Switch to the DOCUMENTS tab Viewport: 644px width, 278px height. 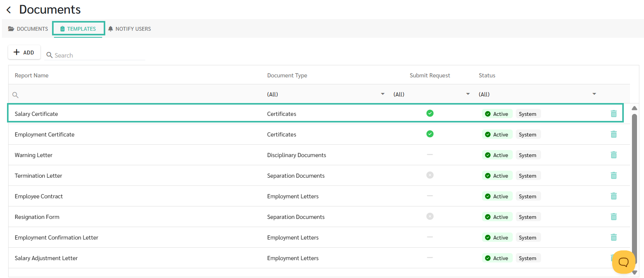click(28, 29)
